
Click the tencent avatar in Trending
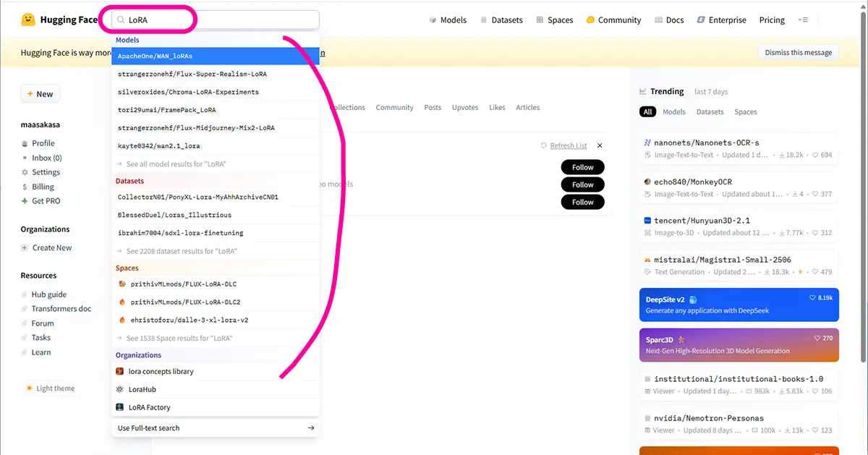(648, 221)
